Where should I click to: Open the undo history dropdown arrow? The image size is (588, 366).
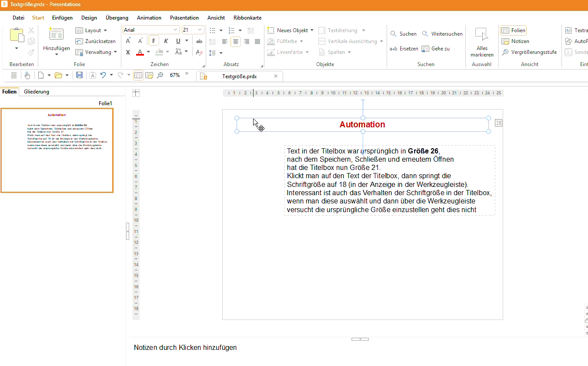111,75
